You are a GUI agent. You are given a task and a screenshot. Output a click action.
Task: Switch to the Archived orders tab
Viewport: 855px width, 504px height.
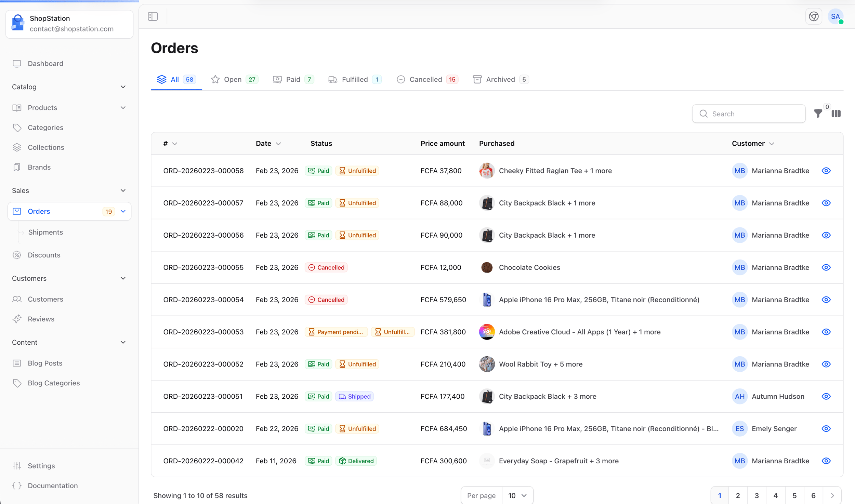point(501,79)
